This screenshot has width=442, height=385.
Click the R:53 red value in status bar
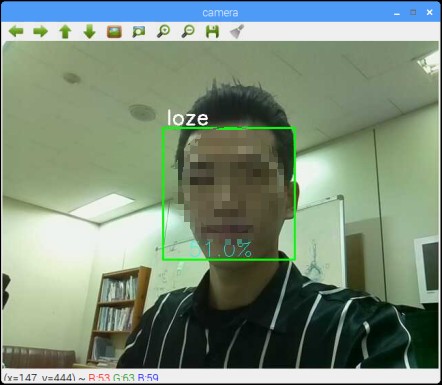99,378
